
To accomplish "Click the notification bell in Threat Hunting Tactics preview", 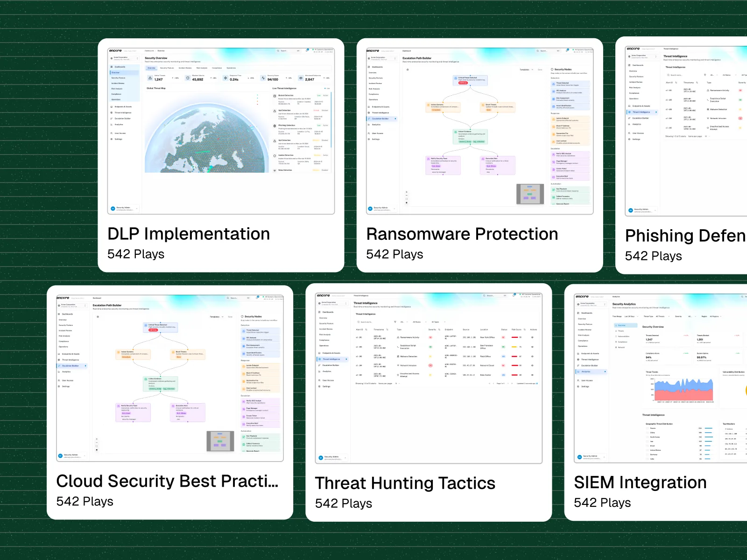I will tap(514, 295).
